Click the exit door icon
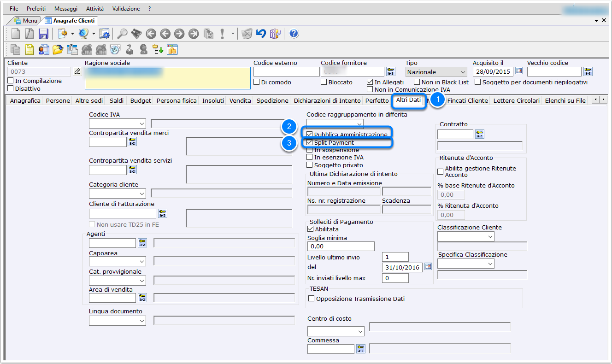612x364 pixels. tap(276, 33)
